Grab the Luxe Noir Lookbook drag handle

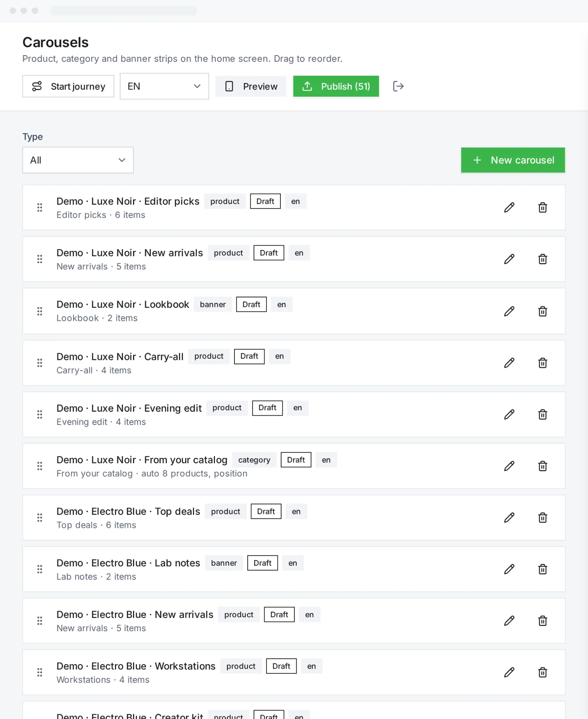tap(40, 311)
